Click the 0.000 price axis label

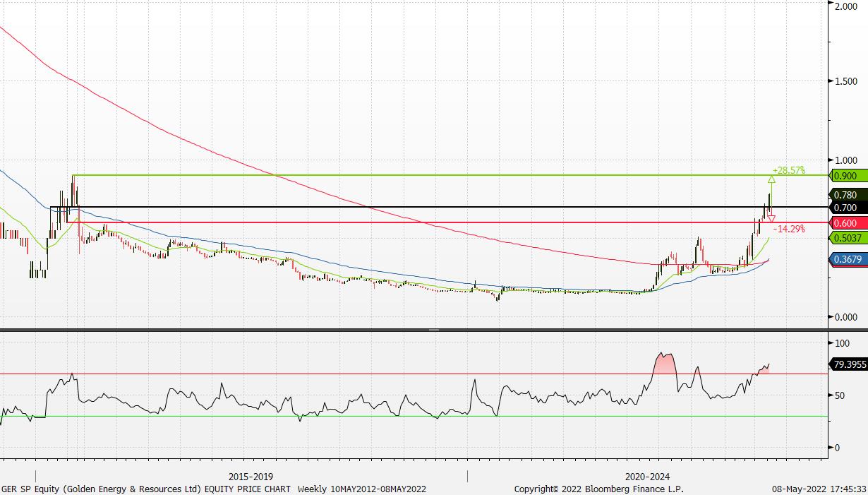tap(846, 317)
